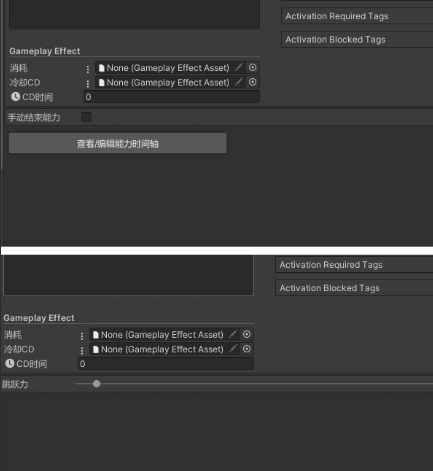This screenshot has width=433, height=471.
Task: Open object picker for 消耗 in lower panel
Action: pyautogui.click(x=247, y=334)
